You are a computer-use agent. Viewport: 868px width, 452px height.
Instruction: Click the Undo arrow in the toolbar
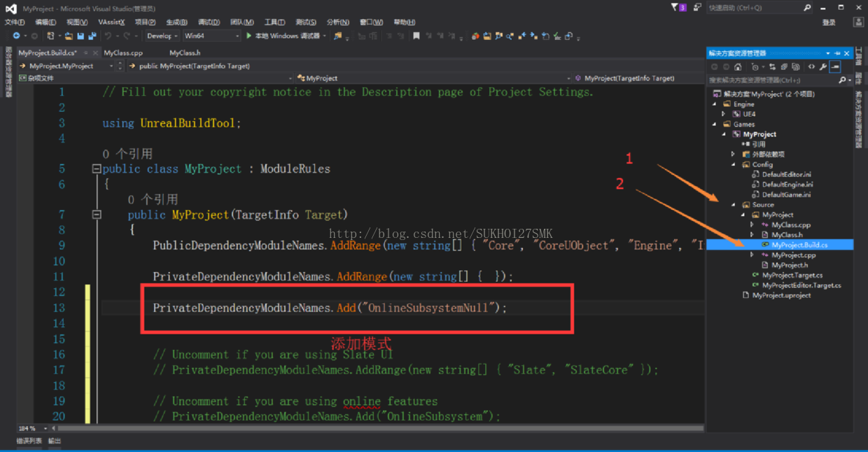108,35
